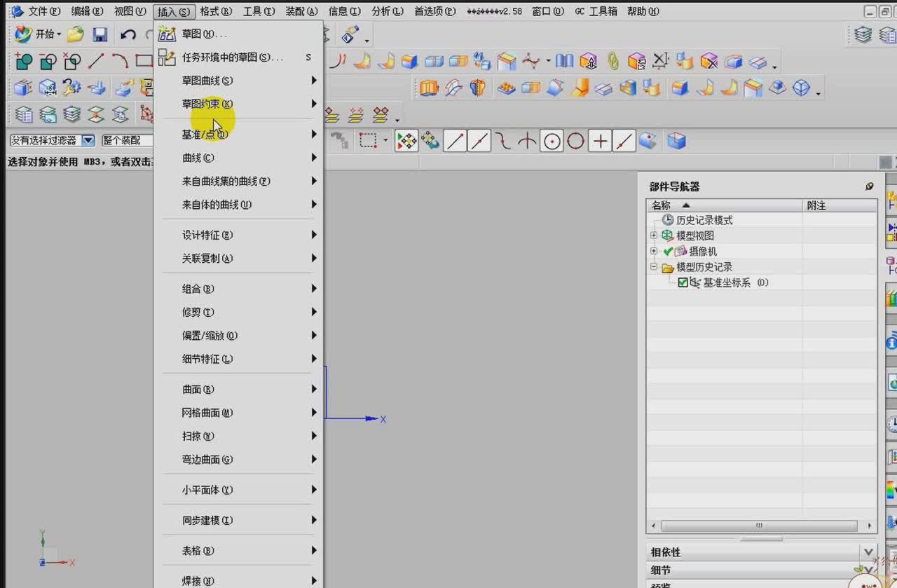This screenshot has height=588, width=897.
Task: Toggle the Enable Snap Point button
Action: pos(406,142)
